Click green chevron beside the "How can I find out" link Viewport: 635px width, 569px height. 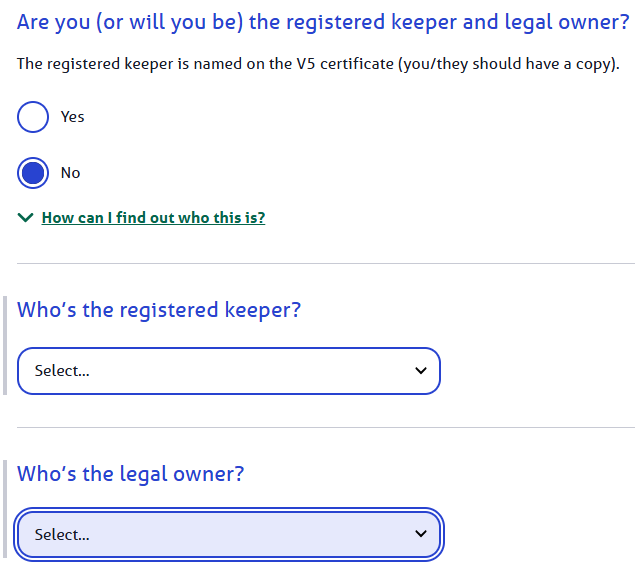(26, 217)
